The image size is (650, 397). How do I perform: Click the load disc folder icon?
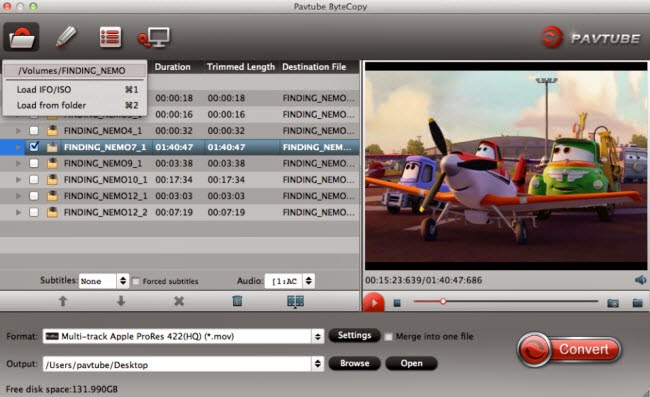click(22, 37)
